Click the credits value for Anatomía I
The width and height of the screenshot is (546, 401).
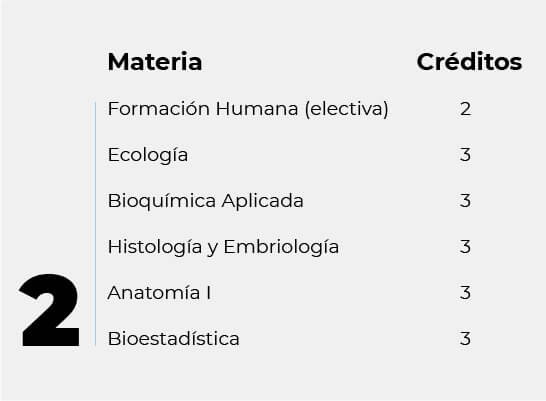pyautogui.click(x=466, y=293)
